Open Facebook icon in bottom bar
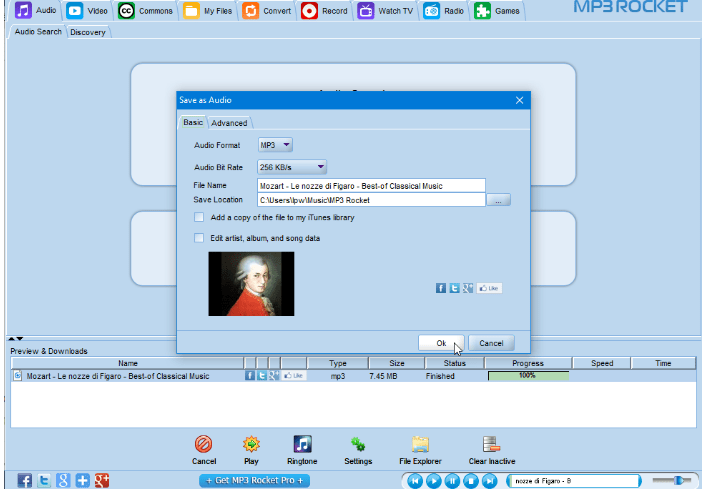The width and height of the screenshot is (707, 497). (x=24, y=481)
